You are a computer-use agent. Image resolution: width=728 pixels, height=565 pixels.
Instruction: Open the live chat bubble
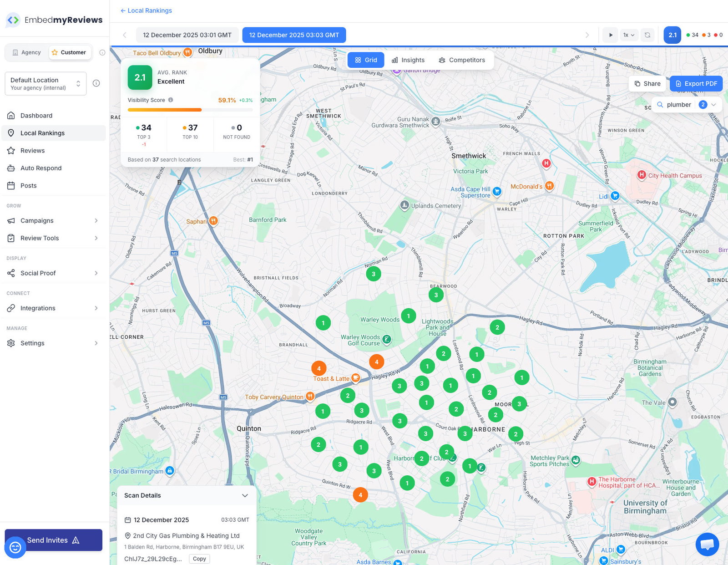pyautogui.click(x=708, y=544)
